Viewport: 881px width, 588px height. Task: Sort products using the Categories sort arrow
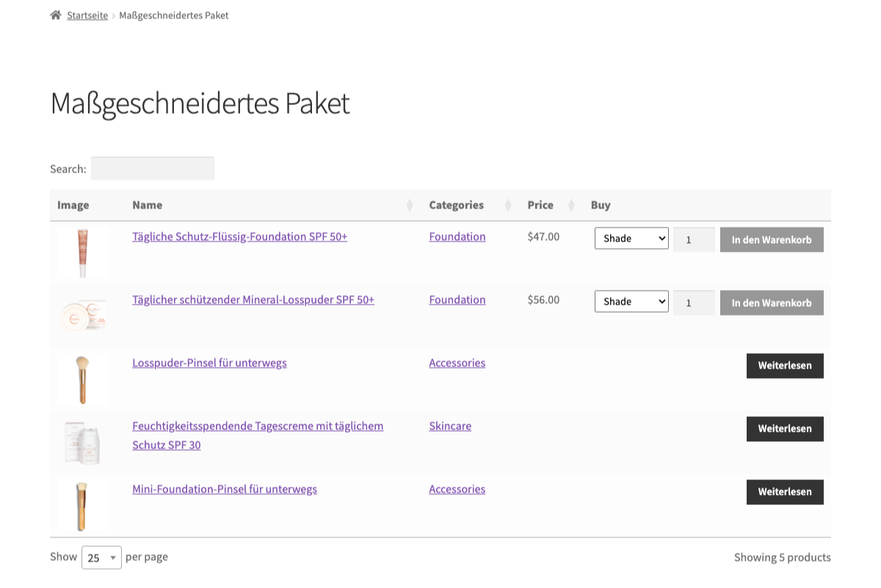tap(508, 205)
